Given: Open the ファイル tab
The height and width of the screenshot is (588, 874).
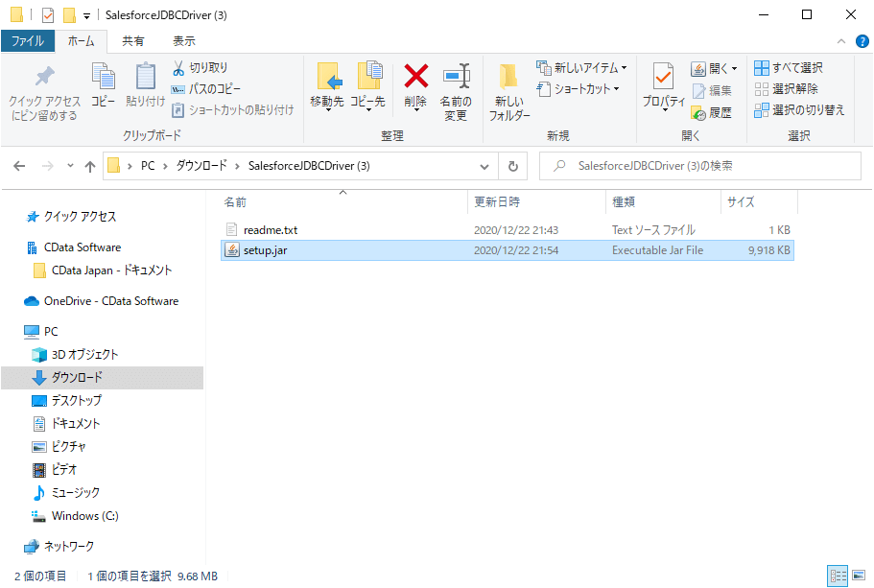Looking at the screenshot, I should (27, 41).
